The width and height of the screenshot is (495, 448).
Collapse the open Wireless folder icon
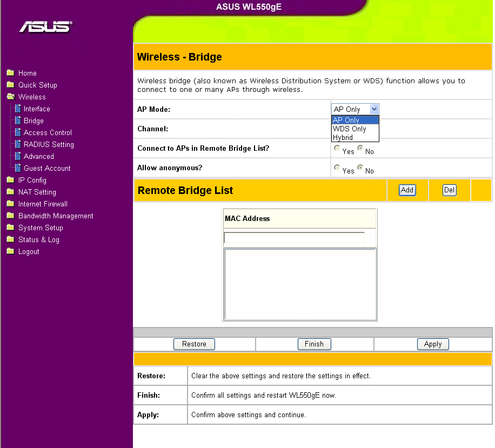[x=10, y=97]
